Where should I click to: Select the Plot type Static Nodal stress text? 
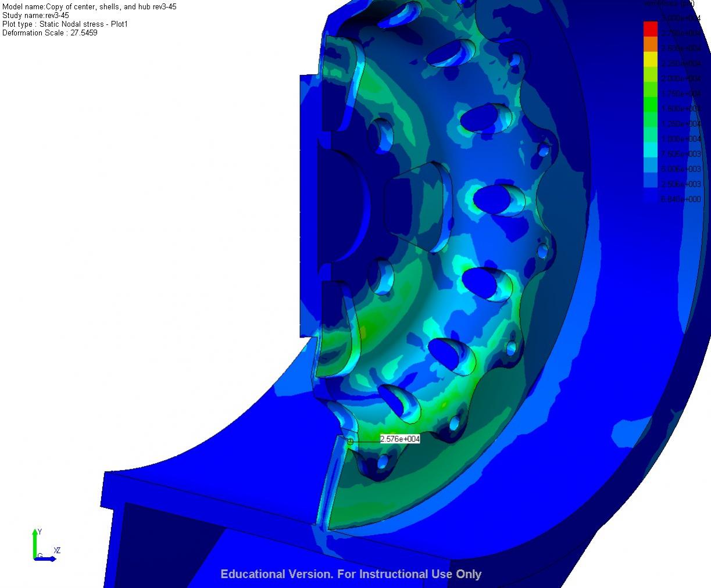coord(65,24)
